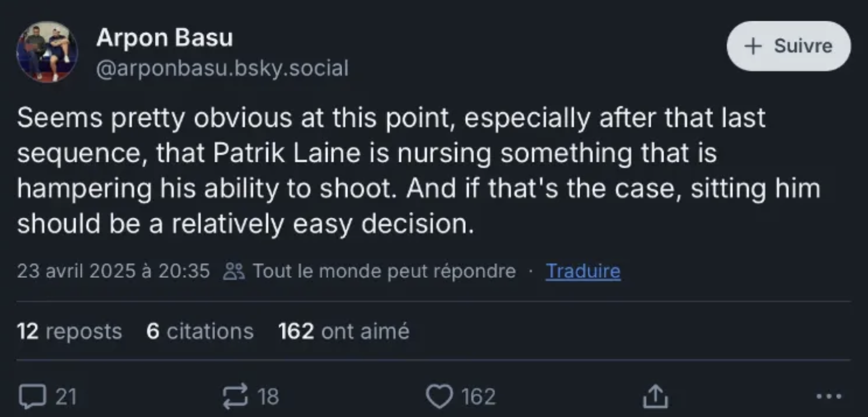Click the plus icon inside Suivre button
868x417 pixels.
point(752,46)
